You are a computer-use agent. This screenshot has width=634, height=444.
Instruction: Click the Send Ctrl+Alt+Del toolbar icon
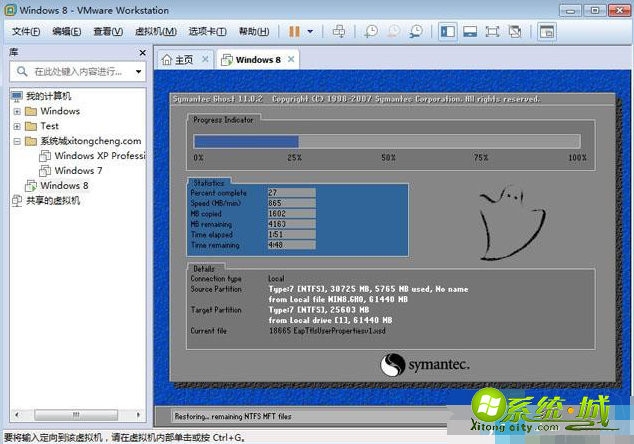tap(339, 32)
